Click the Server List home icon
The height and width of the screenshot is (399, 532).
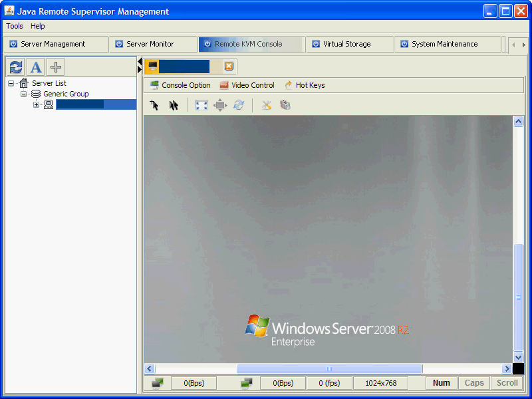tap(23, 82)
